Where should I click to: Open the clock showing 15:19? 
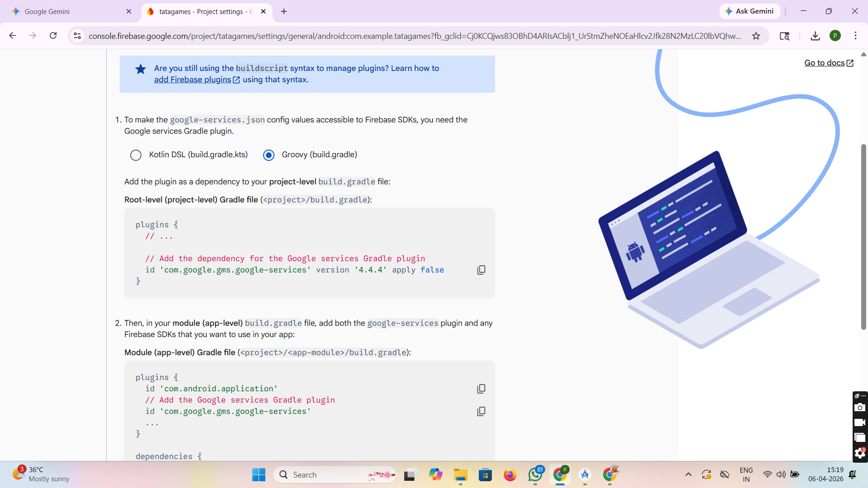(x=826, y=474)
